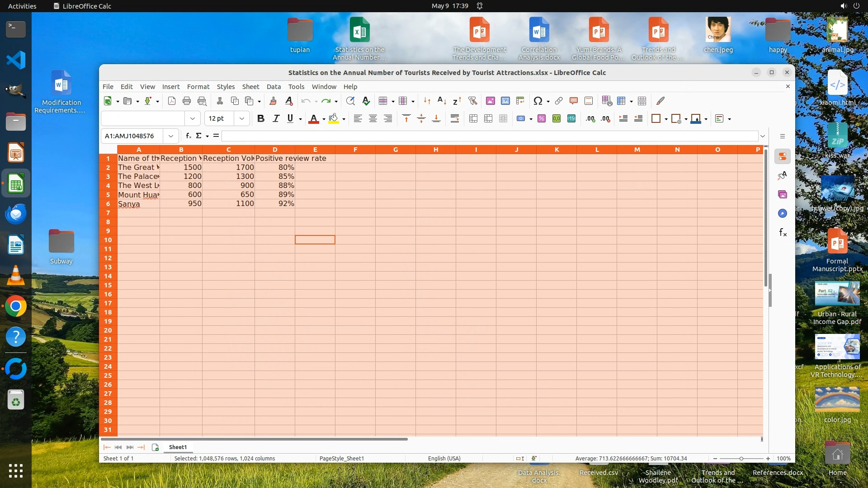Click the column D header
The image size is (868, 488).
coord(274,150)
